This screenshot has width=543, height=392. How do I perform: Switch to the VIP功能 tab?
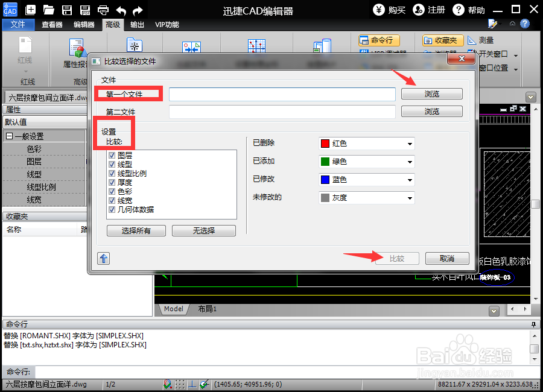167,25
